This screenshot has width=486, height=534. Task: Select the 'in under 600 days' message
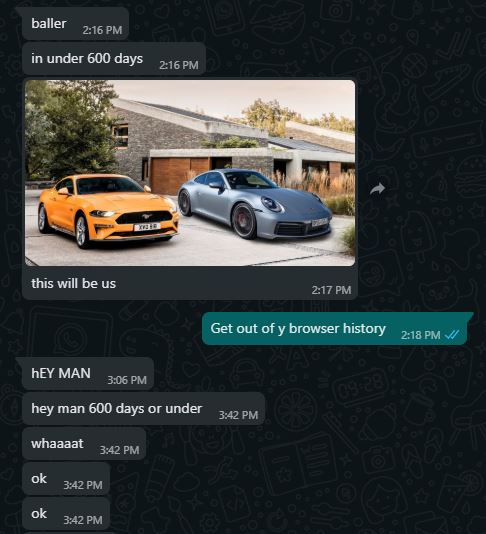(114, 59)
